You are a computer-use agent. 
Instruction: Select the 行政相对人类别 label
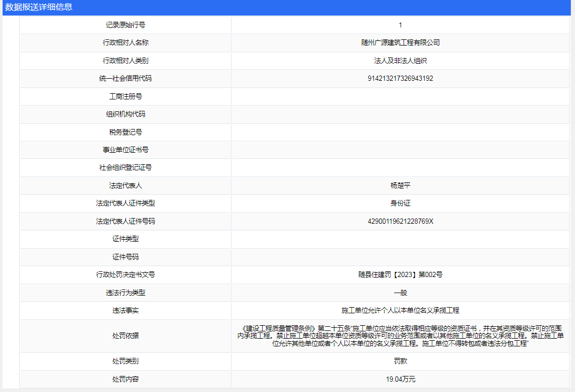pos(125,61)
